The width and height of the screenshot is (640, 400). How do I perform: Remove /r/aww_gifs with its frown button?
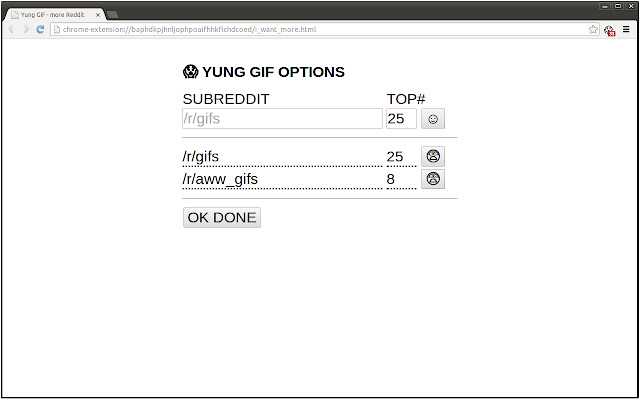433,179
